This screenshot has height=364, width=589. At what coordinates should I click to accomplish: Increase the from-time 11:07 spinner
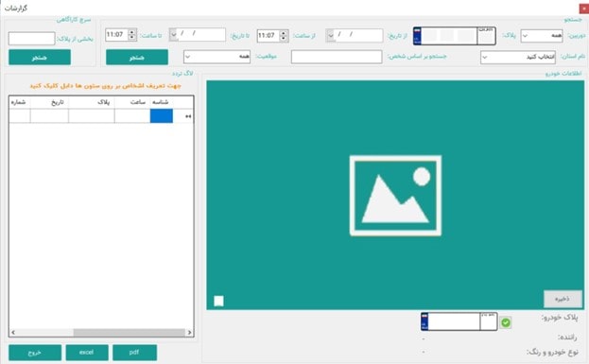pos(285,33)
